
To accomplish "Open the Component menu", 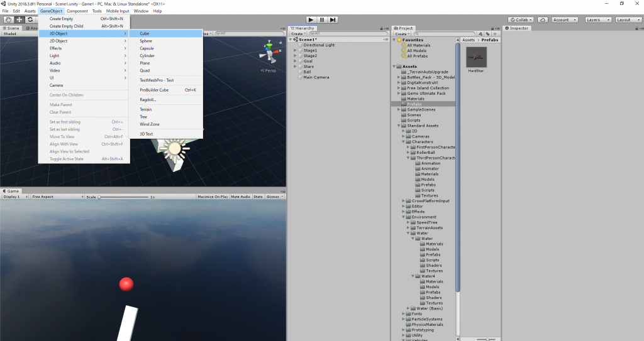I will tap(77, 11).
